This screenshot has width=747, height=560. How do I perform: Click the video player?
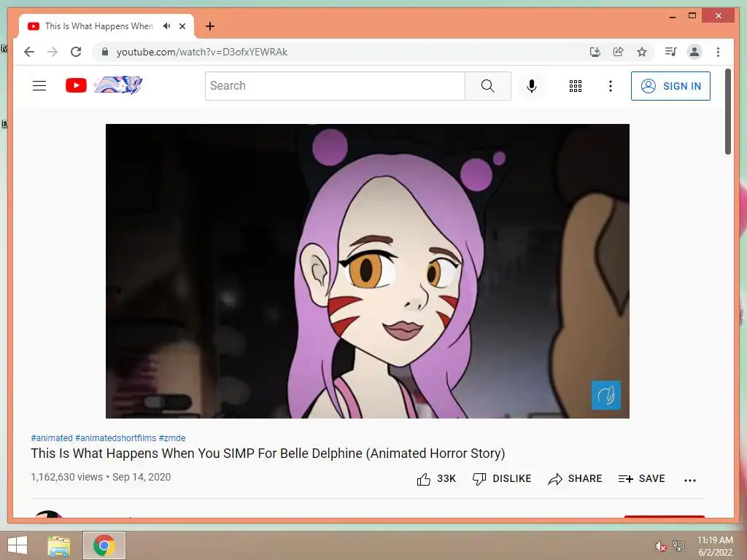coord(368,271)
